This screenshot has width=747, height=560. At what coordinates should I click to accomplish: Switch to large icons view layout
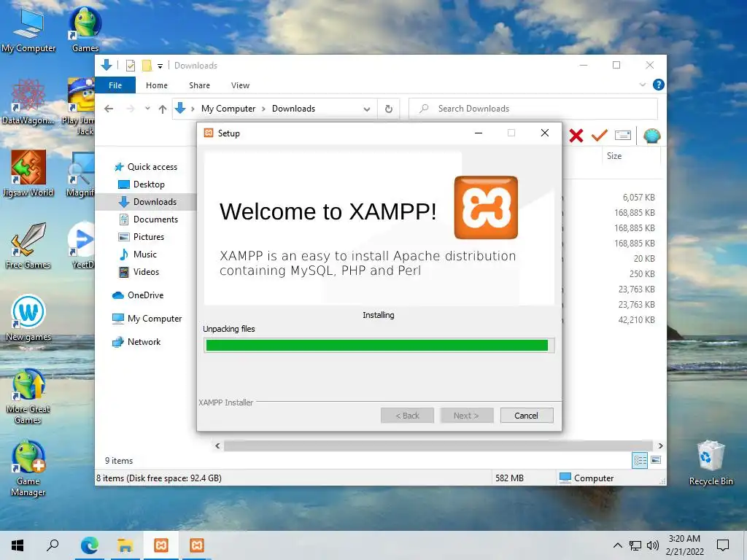[x=656, y=460]
